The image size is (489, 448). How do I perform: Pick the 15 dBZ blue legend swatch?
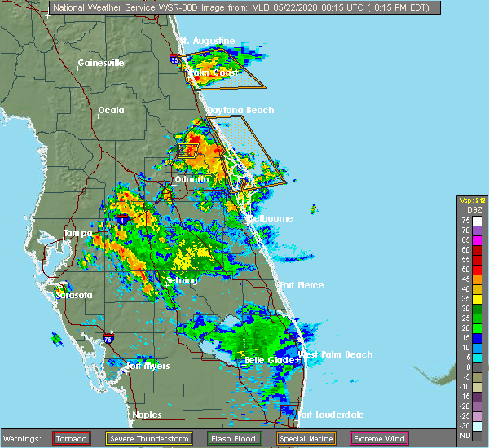[x=477, y=338]
